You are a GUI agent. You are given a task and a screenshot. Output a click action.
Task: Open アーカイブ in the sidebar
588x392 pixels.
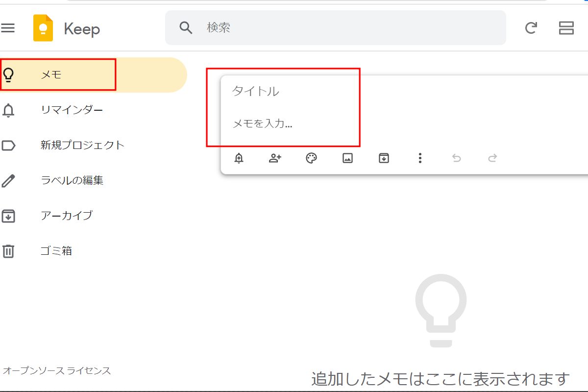click(66, 216)
